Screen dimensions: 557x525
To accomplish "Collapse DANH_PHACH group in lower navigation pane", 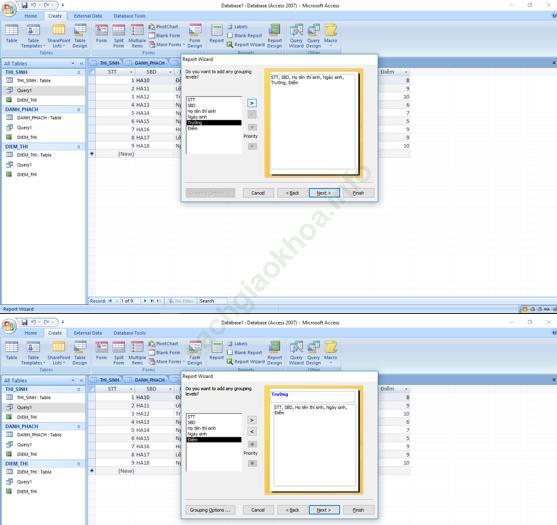I will pyautogui.click(x=79, y=426).
